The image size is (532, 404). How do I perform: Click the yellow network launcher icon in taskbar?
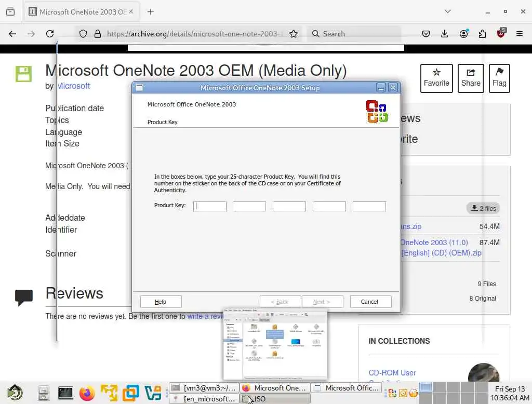coord(109,393)
